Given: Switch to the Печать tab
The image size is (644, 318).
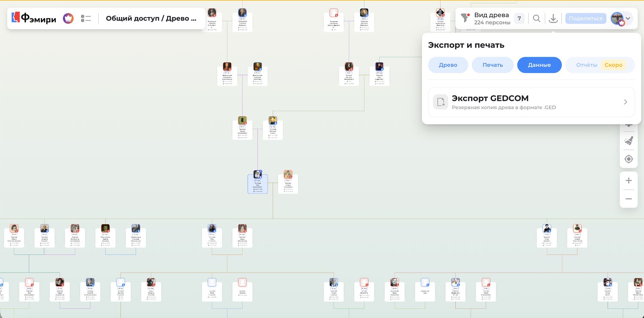Looking at the screenshot, I should 492,65.
